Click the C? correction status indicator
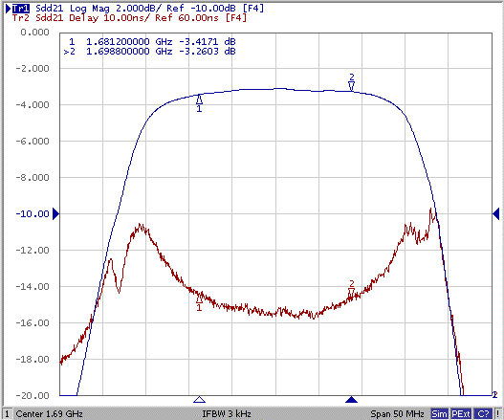This screenshot has height=420, width=504. tap(483, 414)
